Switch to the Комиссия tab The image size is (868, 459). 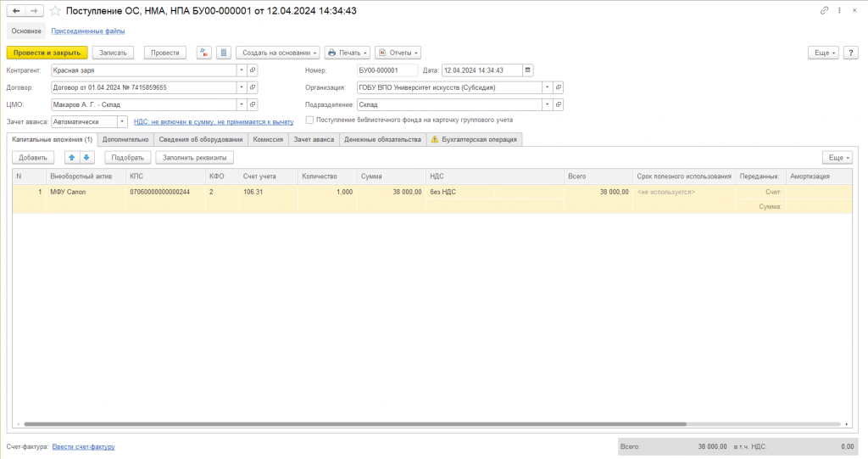269,140
